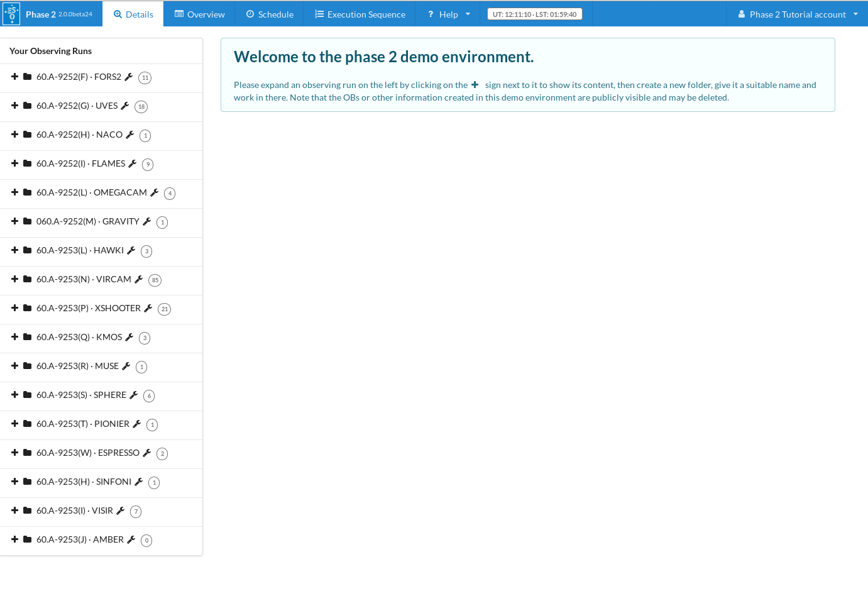This screenshot has height=613, width=868.
Task: Click wrench icon next to ESPRESSO
Action: (x=147, y=453)
